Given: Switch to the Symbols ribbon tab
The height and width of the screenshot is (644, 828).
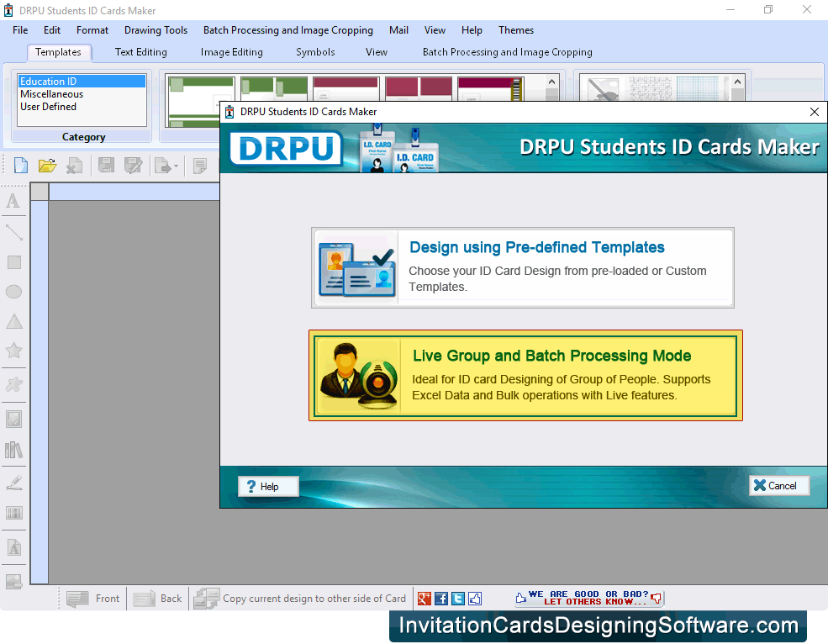Looking at the screenshot, I should coord(315,52).
